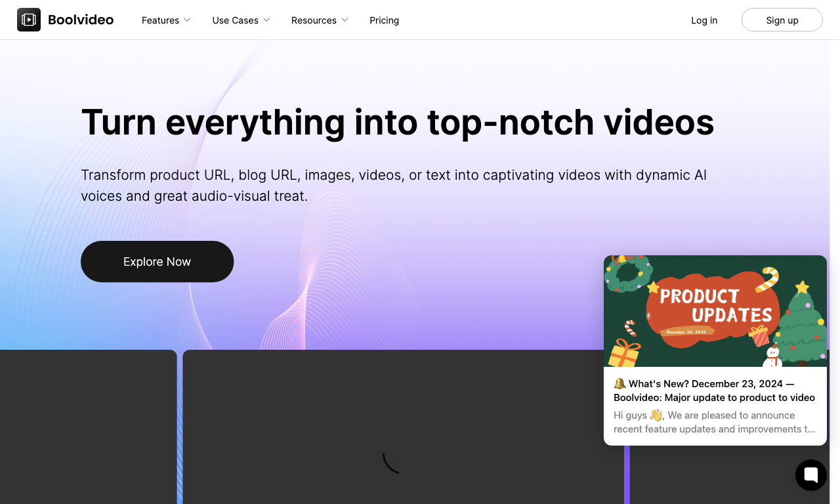Open the What's New December 23 announcement title

[714, 390]
